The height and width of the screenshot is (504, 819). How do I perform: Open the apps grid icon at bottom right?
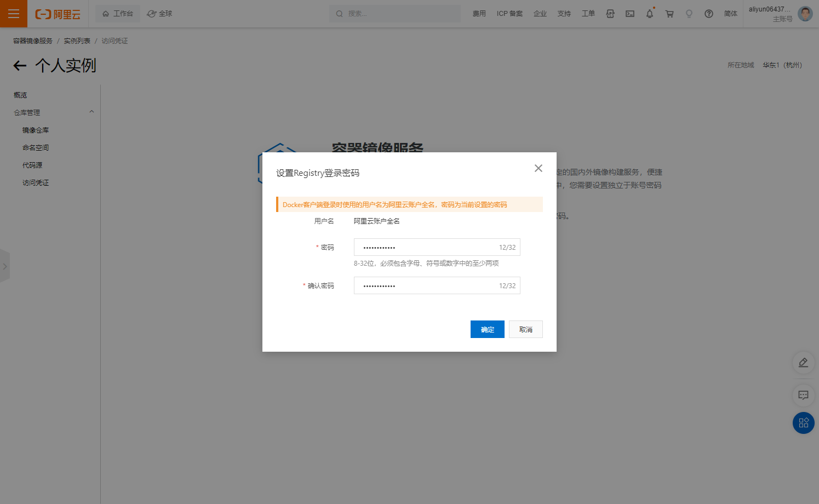(x=803, y=422)
